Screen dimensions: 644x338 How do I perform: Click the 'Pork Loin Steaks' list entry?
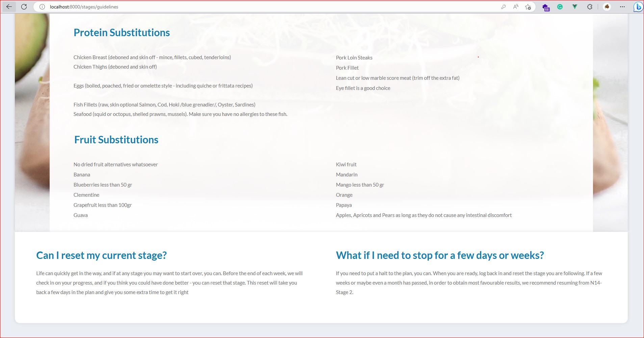point(354,58)
